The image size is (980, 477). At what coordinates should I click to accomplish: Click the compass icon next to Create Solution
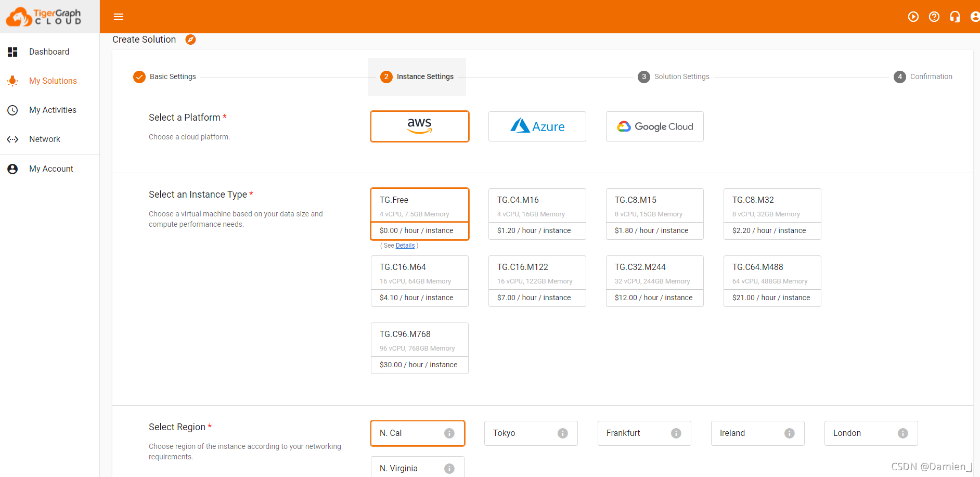tap(191, 40)
